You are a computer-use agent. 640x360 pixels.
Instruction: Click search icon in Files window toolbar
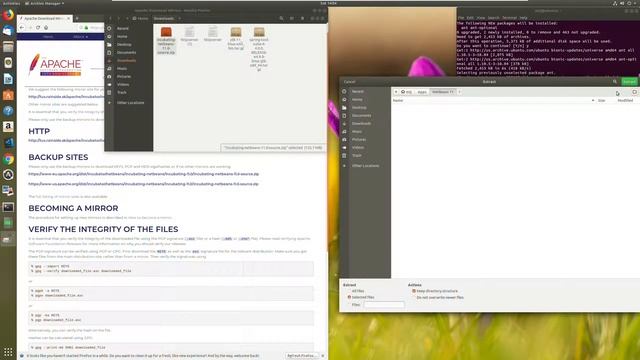coord(281,18)
